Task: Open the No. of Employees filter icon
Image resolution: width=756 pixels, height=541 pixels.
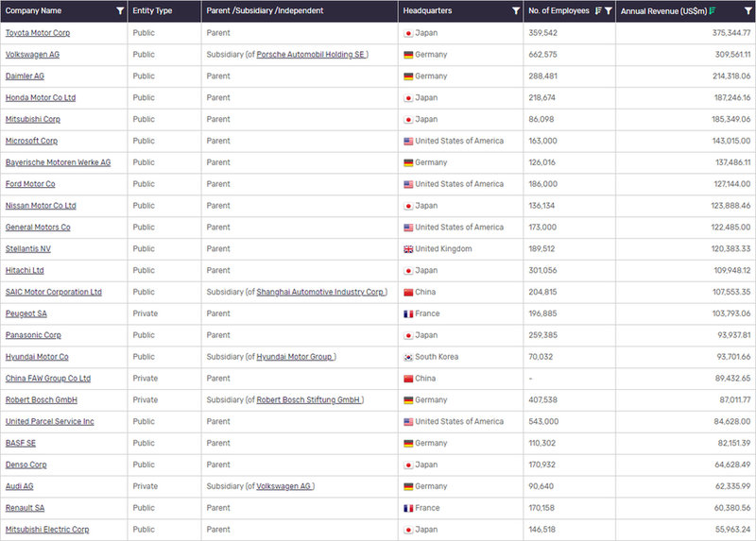Action: tap(608, 10)
